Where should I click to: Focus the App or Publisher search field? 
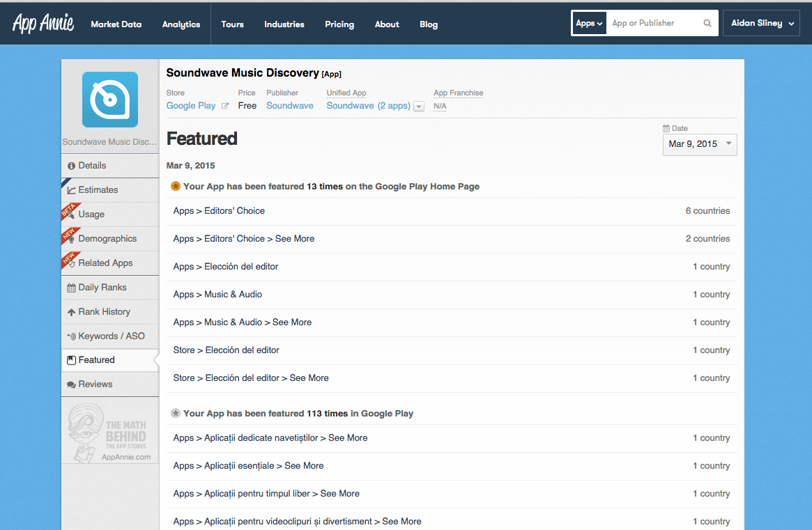(x=654, y=23)
